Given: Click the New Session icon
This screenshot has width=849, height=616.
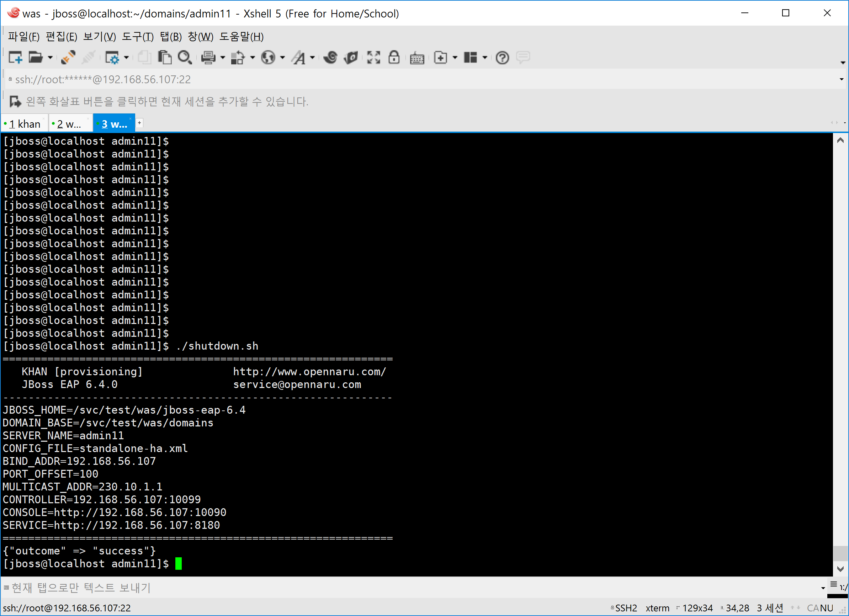Looking at the screenshot, I should [x=15, y=58].
